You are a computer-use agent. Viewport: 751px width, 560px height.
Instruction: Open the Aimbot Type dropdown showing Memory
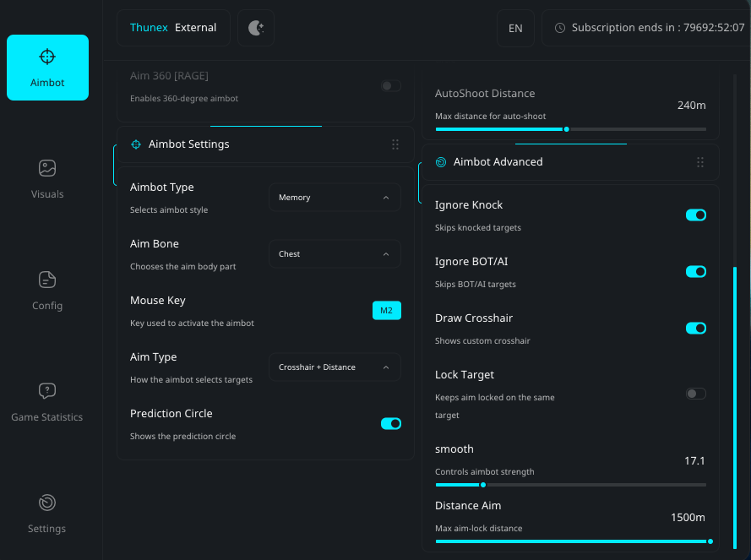point(335,198)
